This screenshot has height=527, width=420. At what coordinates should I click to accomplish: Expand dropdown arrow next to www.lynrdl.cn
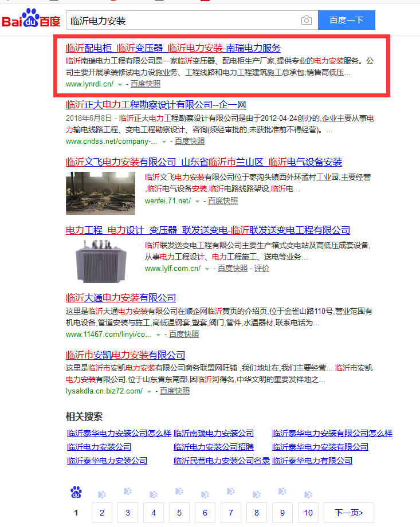pos(120,85)
